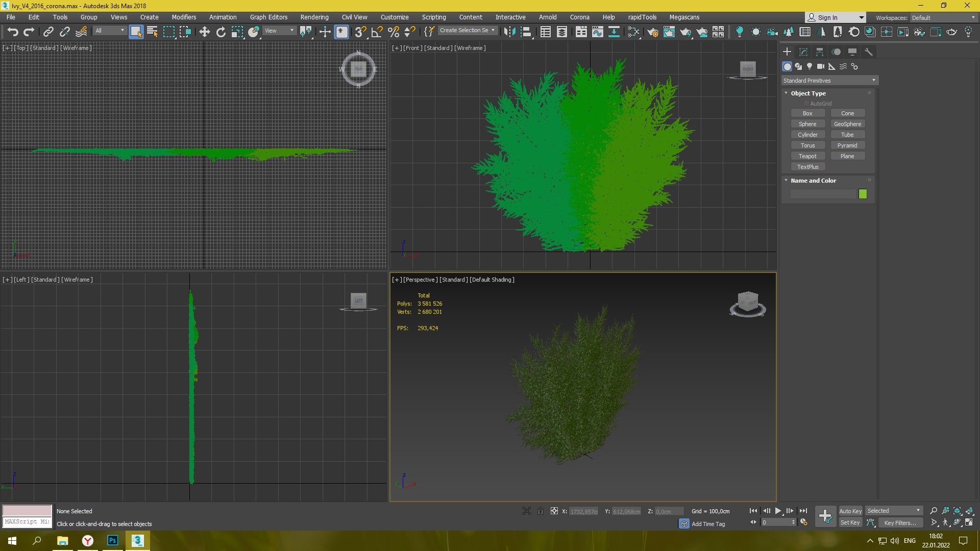Screen dimensions: 980x551
Task: Click the GeoSphere button
Action: point(847,124)
